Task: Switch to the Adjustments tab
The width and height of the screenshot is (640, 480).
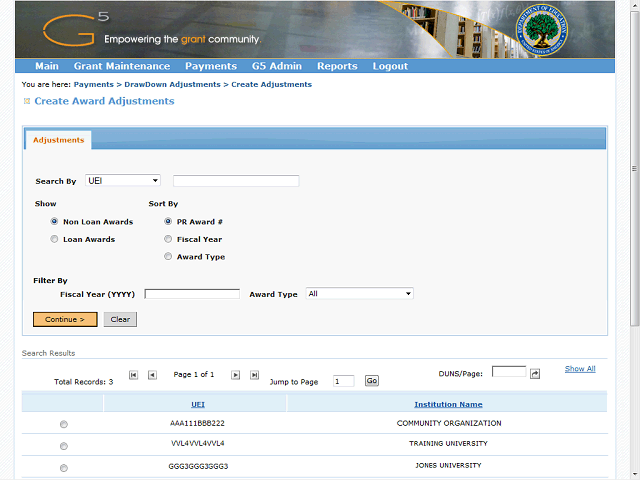Action: [58, 141]
